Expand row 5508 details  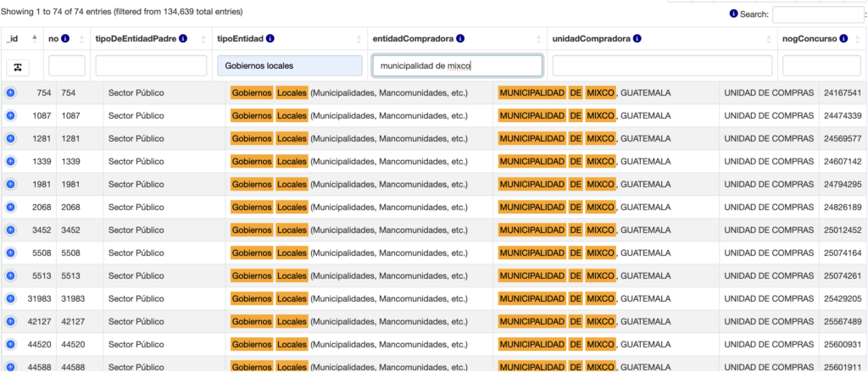pos(11,253)
